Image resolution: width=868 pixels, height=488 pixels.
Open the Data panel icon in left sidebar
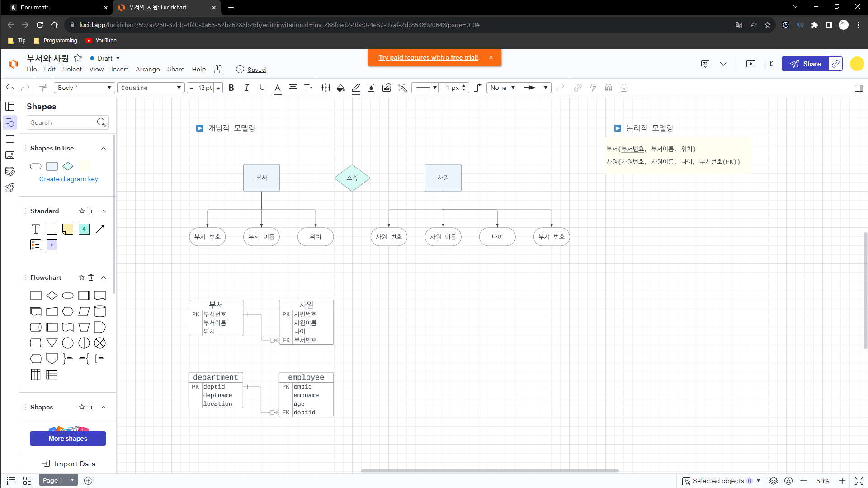[10, 171]
